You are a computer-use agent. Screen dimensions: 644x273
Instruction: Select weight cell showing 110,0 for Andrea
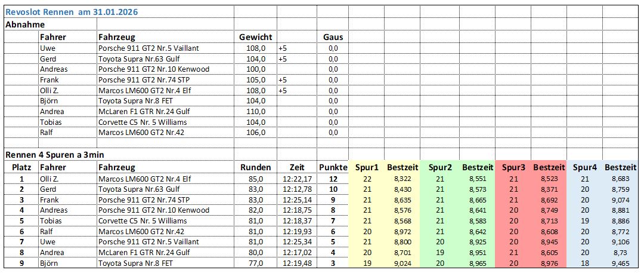256,111
